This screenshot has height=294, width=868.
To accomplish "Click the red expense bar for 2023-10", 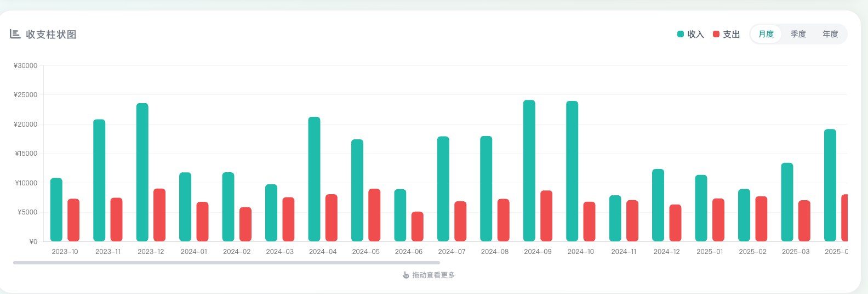I will point(73,220).
